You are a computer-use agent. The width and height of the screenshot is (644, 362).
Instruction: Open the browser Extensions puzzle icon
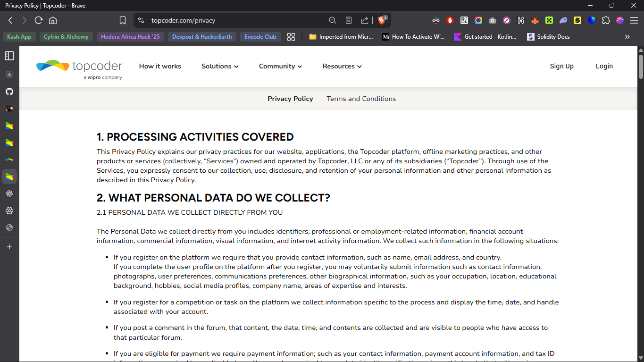pyautogui.click(x=606, y=20)
